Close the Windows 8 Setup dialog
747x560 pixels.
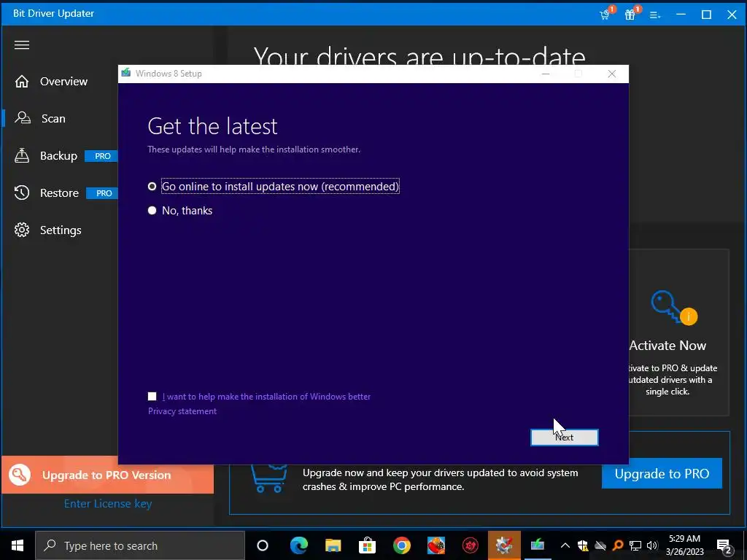pos(612,74)
